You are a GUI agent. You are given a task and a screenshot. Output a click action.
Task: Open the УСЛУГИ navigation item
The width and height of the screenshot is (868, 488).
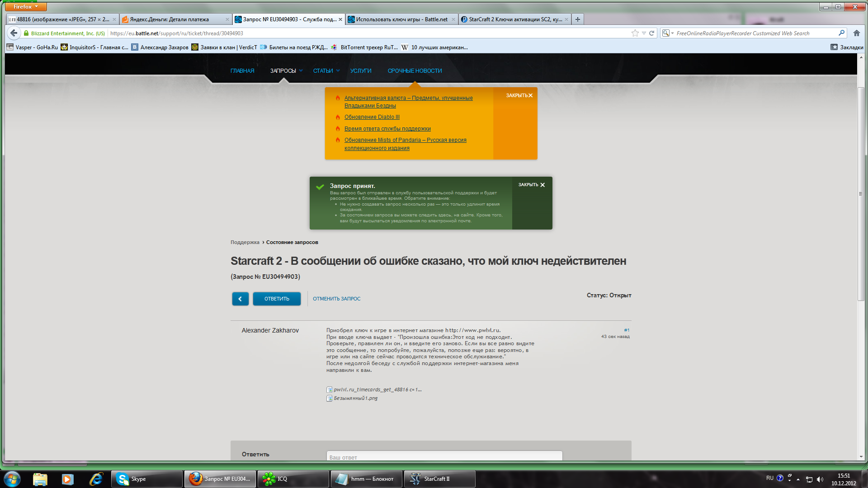click(361, 71)
